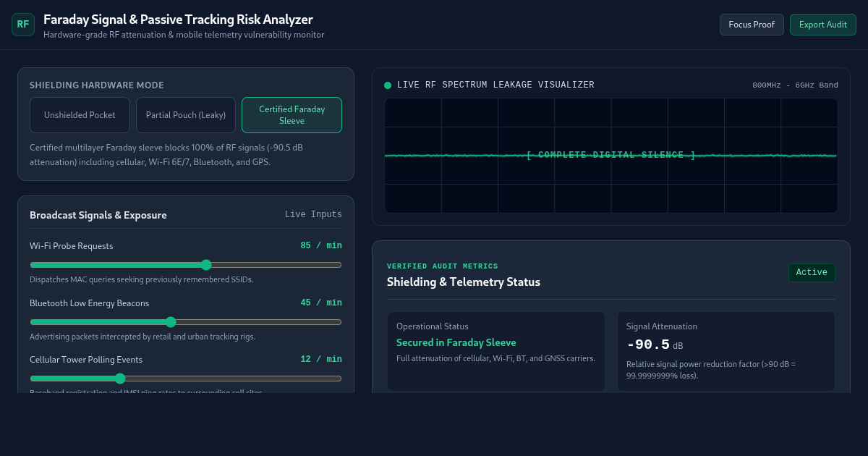The image size is (868, 456).
Task: Click the "45 / min" value
Action: pyautogui.click(x=321, y=303)
